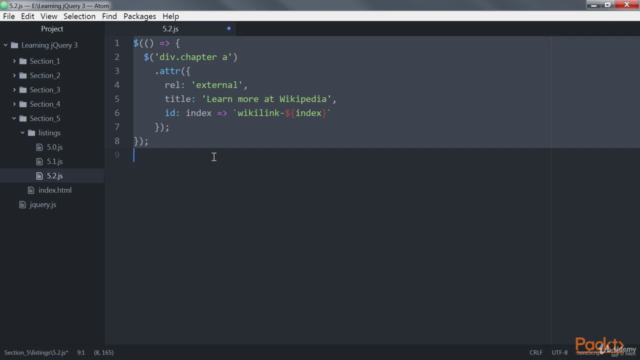Open the Selection menu

(79, 16)
